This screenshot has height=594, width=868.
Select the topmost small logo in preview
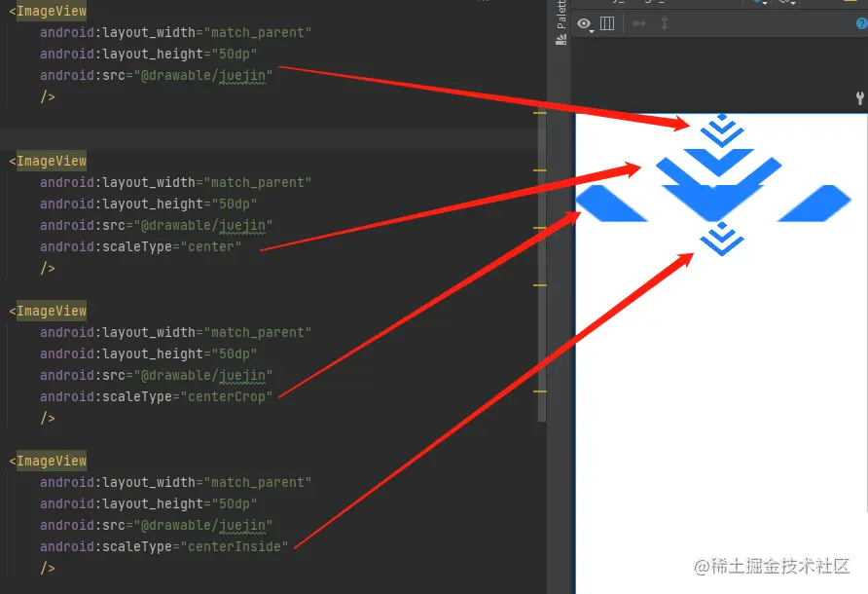[x=721, y=130]
